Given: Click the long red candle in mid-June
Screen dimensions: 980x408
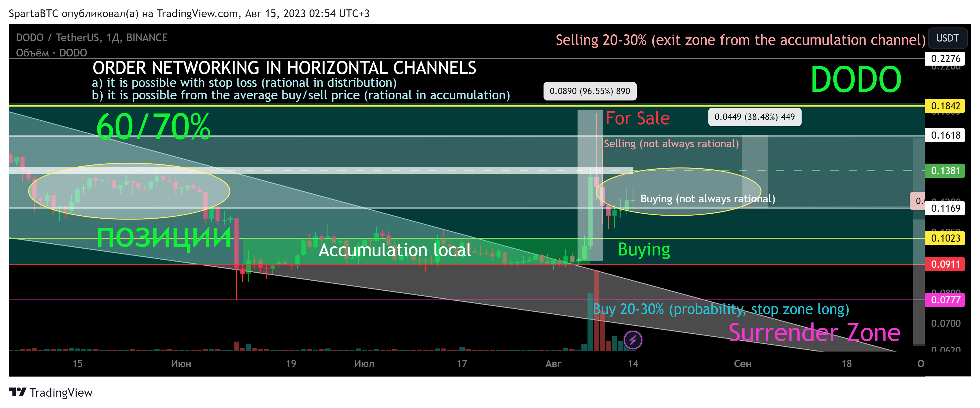Looking at the screenshot, I should (236, 244).
